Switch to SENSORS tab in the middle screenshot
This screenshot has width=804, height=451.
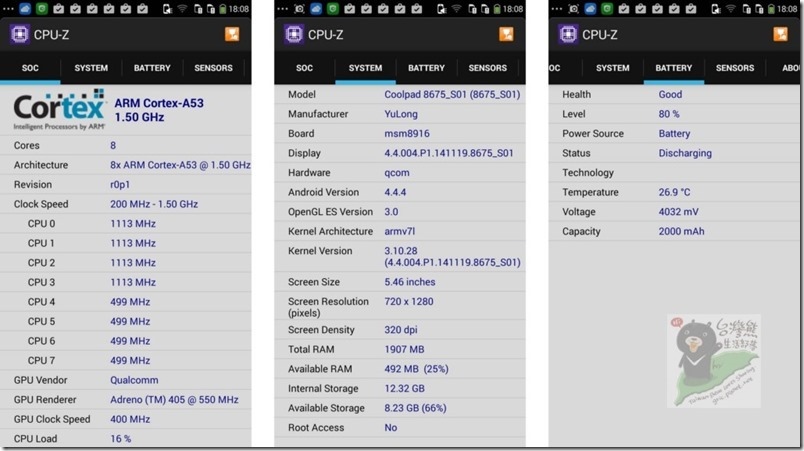487,68
